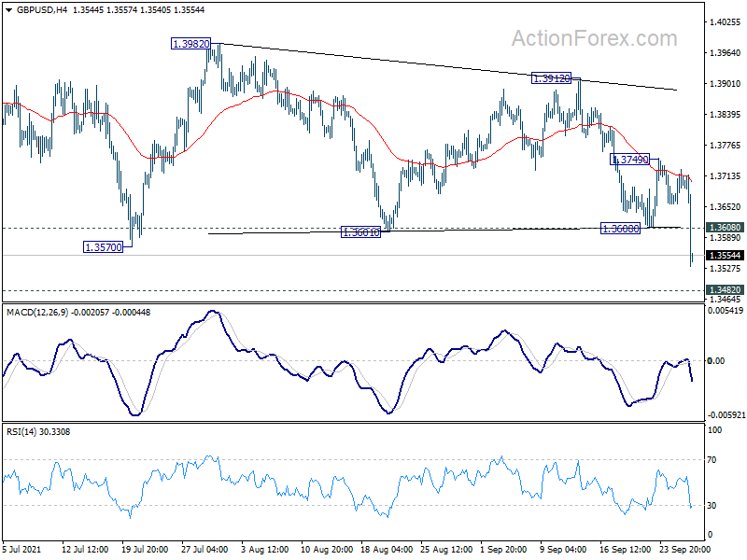Click the RSI 100 scale value
747x560 pixels.
(x=714, y=430)
